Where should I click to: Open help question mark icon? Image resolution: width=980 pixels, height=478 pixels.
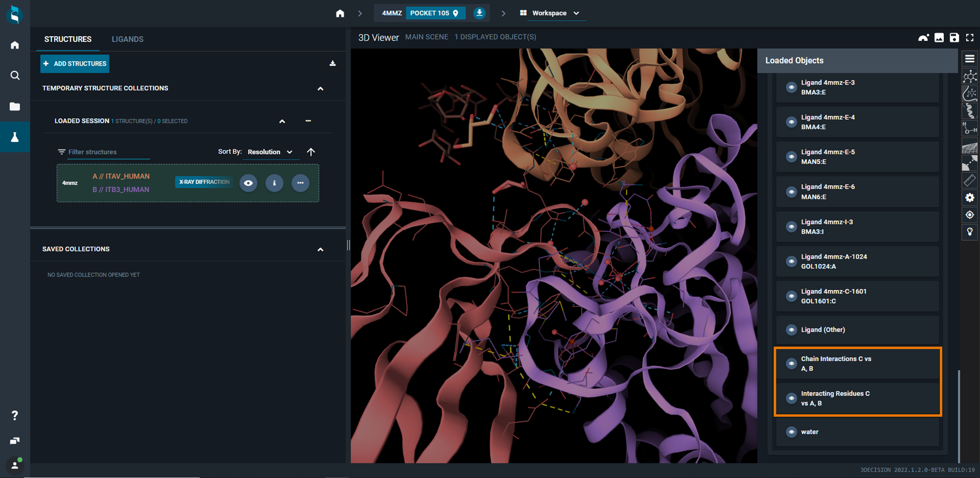click(15, 415)
